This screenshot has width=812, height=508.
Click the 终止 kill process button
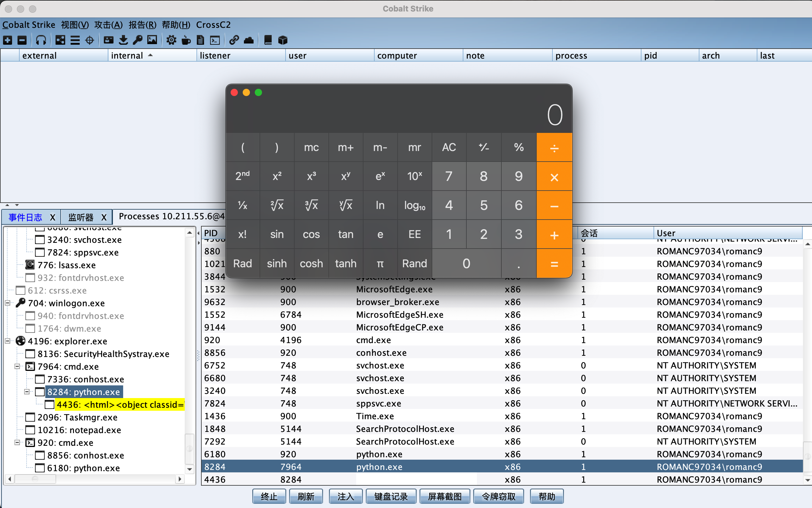tap(269, 496)
